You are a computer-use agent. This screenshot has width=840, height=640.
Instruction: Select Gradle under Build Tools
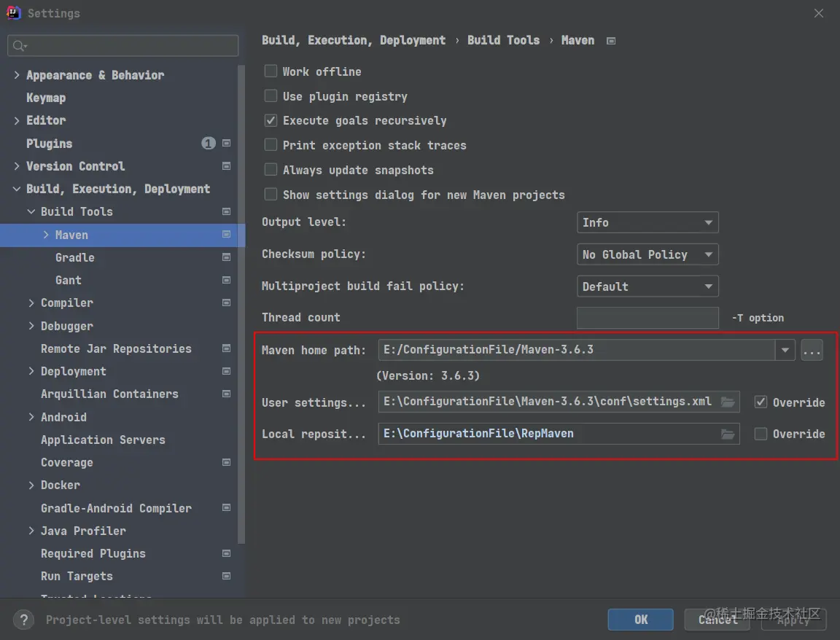[x=75, y=257]
